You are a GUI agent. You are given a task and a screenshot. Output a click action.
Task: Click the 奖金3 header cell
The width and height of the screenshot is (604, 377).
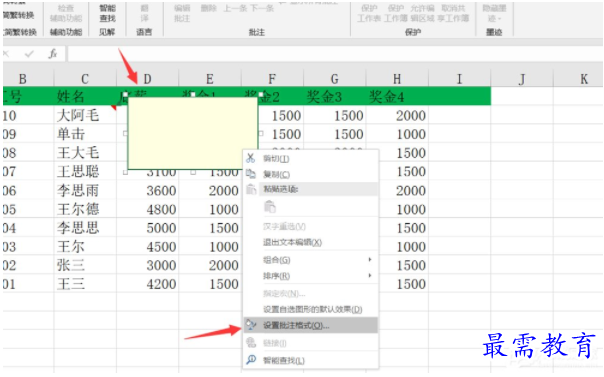pos(335,96)
